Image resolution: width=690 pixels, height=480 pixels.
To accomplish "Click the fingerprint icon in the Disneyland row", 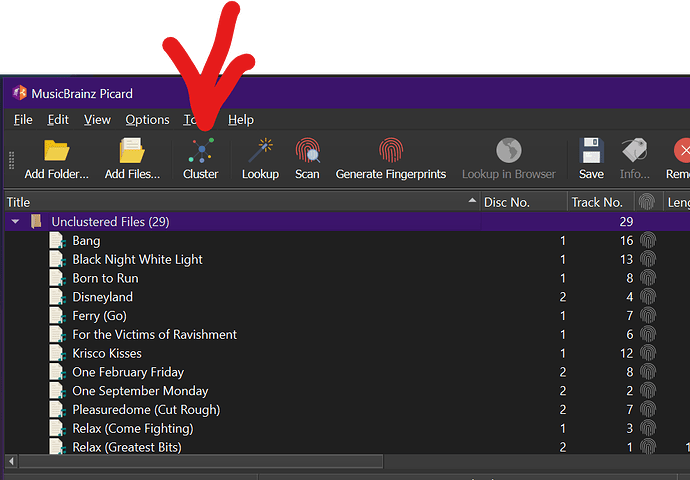I will pyautogui.click(x=648, y=297).
